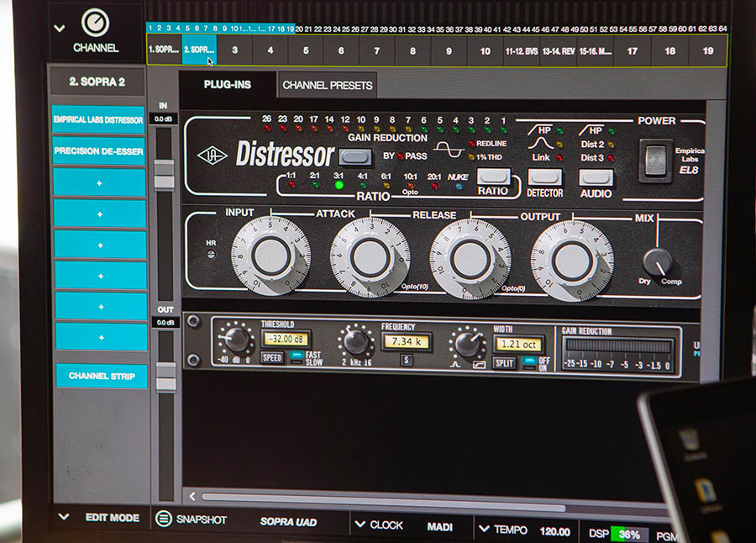The width and height of the screenshot is (756, 543).
Task: Click the plug-in scroll left arrow
Action: [192, 496]
